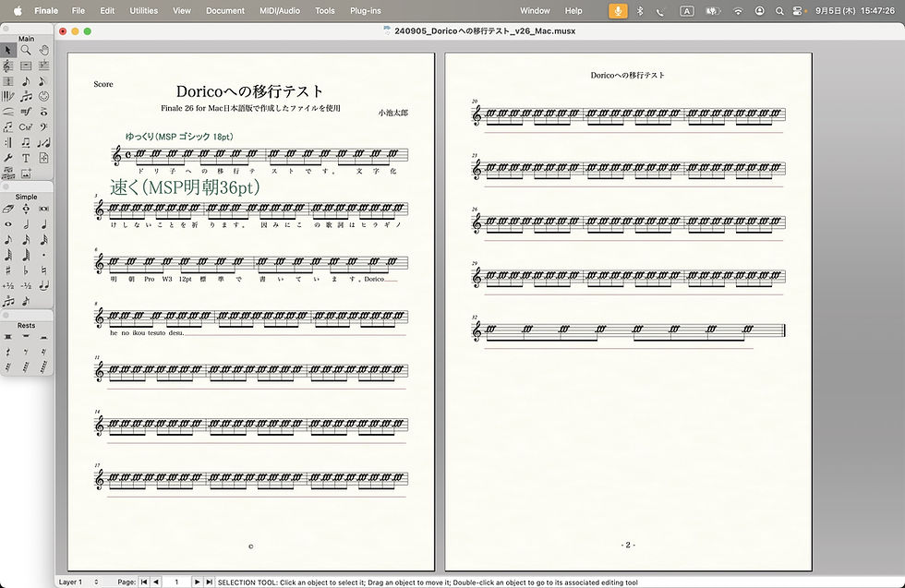
Task: Select the Tuplet tool in Main palette
Action: point(26,96)
